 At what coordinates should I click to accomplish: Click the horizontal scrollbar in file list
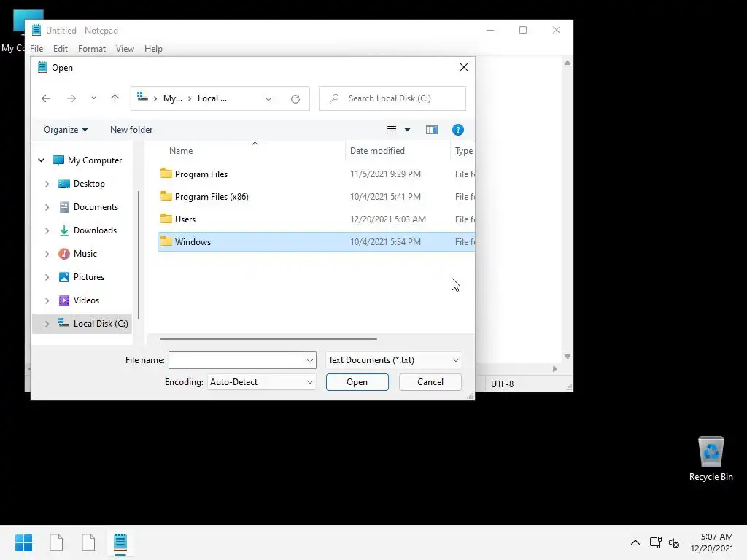click(x=268, y=339)
